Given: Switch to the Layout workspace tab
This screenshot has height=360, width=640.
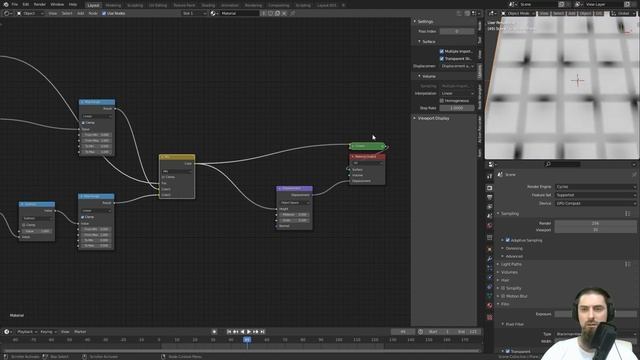Looking at the screenshot, I should pyautogui.click(x=93, y=5).
